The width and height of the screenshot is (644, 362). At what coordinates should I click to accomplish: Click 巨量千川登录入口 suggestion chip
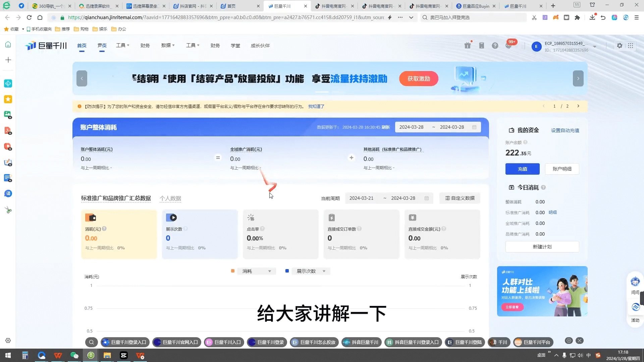(x=125, y=342)
